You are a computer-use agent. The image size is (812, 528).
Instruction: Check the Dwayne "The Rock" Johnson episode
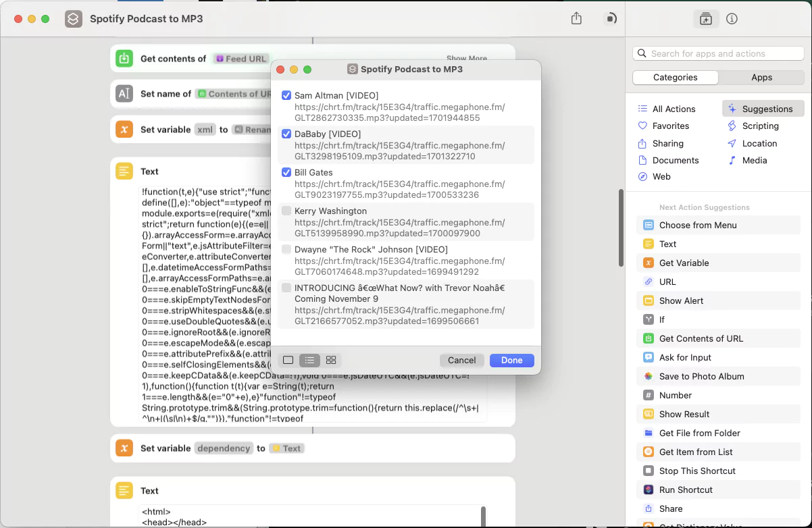[x=286, y=250]
